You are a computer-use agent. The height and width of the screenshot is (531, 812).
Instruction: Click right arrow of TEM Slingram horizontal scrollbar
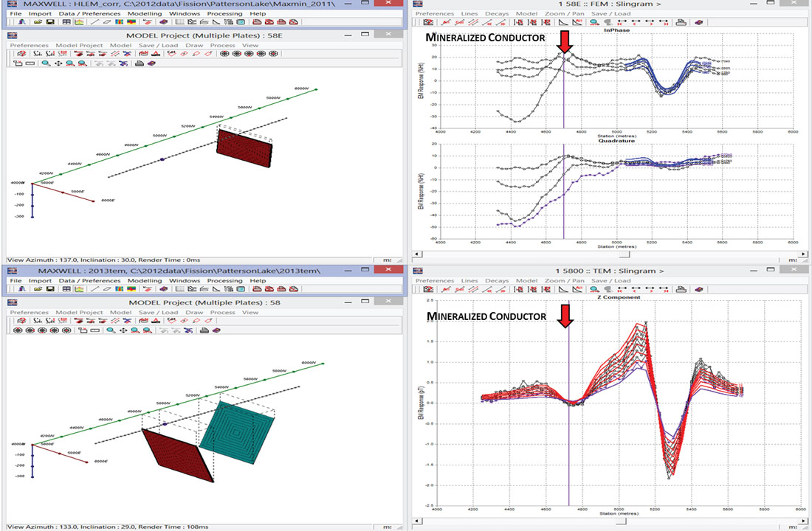click(803, 521)
